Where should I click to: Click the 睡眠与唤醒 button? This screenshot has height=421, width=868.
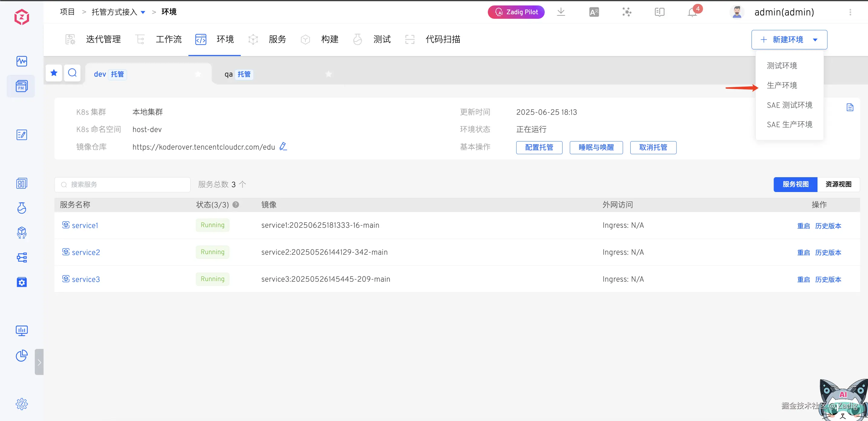tap(596, 148)
